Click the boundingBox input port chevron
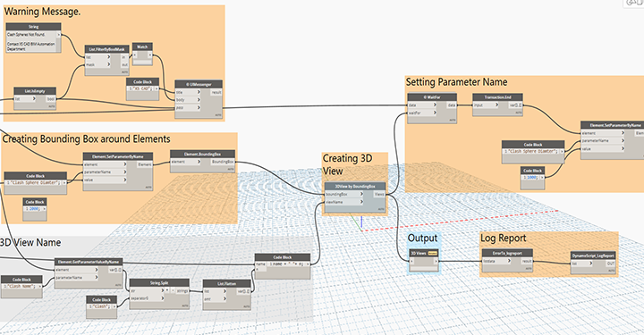 [x=361, y=194]
